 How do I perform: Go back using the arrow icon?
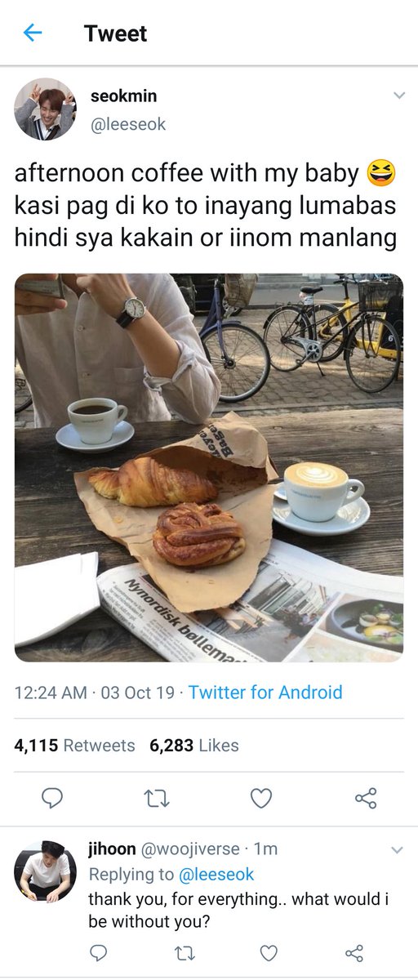coord(32,33)
